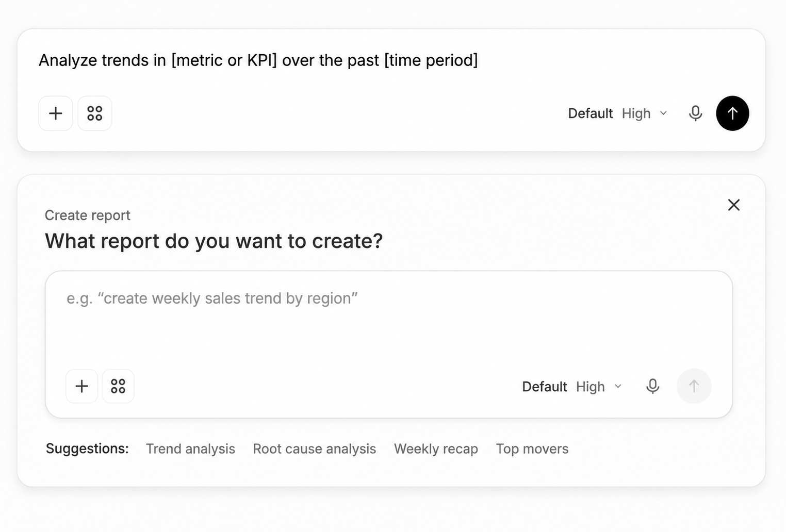Select the Top movers suggestion

pyautogui.click(x=532, y=449)
